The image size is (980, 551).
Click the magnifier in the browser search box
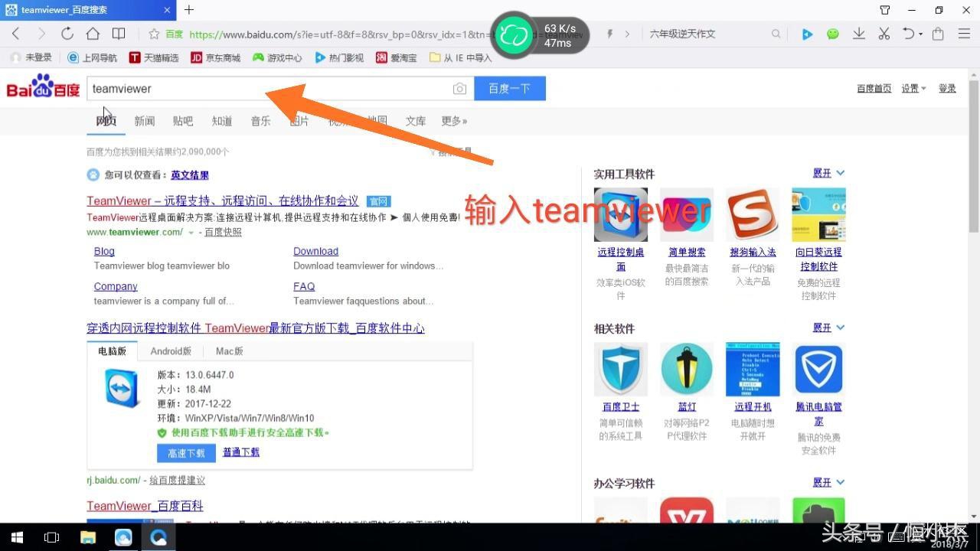click(776, 34)
